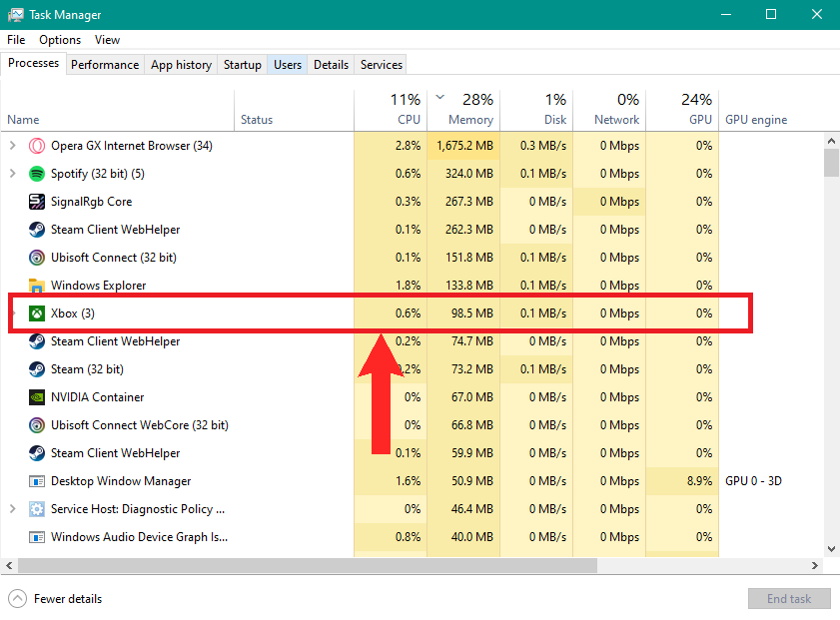Select the Desktop Window Manager icon
The height and width of the screenshot is (620, 840).
click(x=37, y=481)
